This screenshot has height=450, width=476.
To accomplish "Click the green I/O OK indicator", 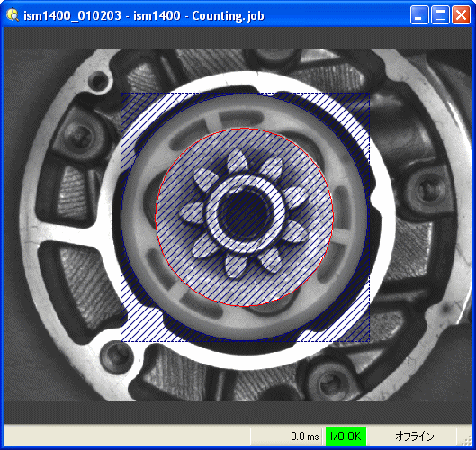I will (x=346, y=436).
